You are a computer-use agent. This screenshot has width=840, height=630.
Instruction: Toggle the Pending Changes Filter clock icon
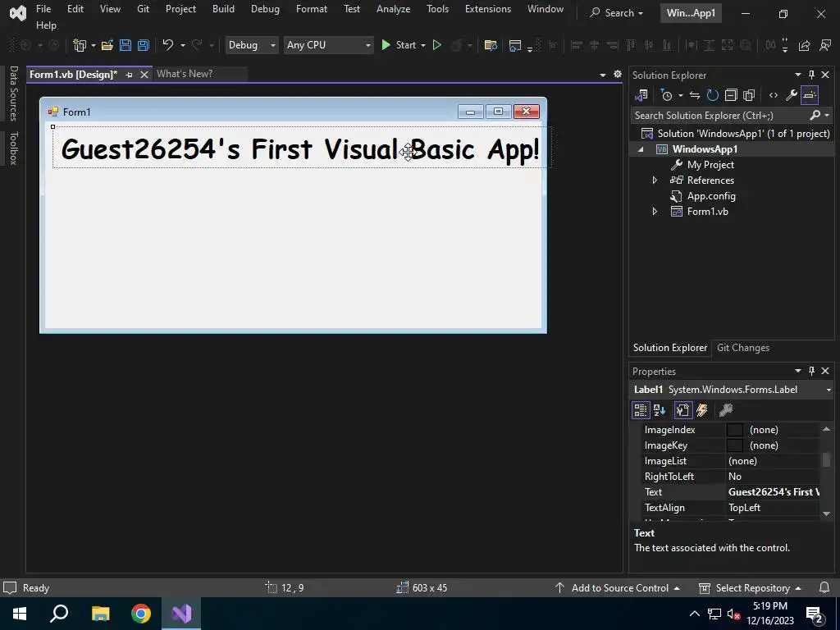pyautogui.click(x=667, y=95)
